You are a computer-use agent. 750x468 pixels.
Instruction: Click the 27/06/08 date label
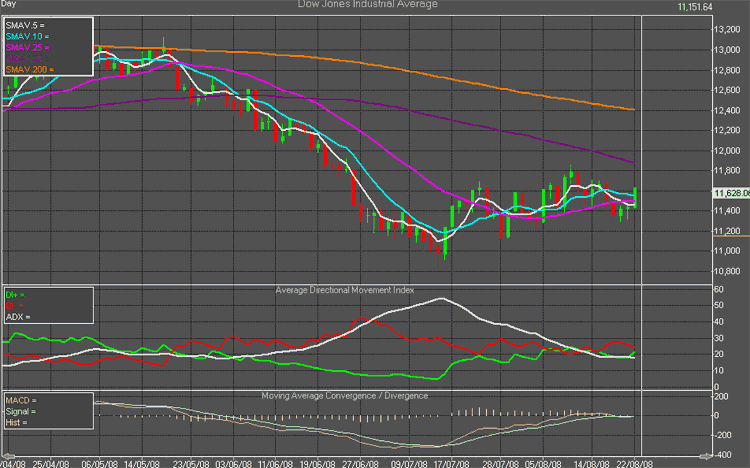click(359, 464)
